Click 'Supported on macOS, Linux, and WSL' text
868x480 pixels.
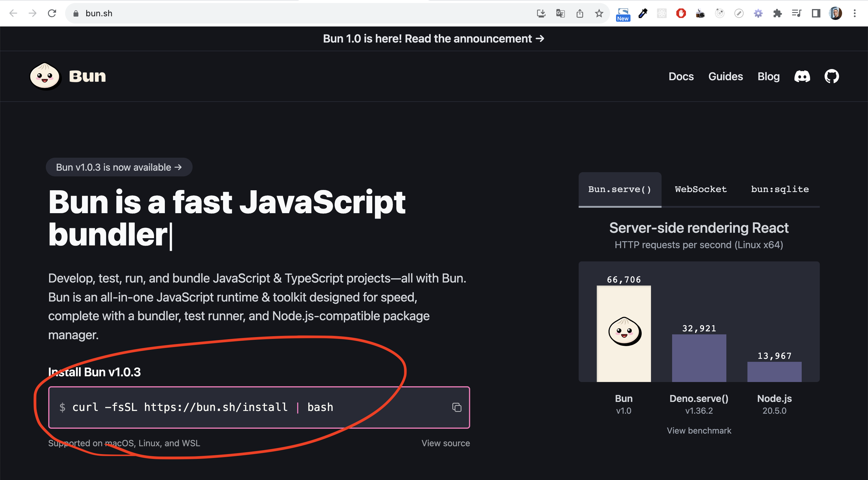(124, 443)
